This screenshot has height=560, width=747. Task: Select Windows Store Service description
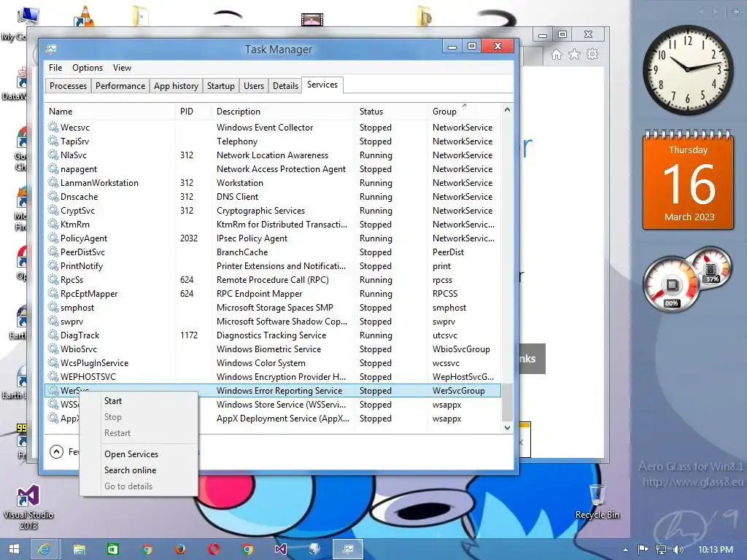point(281,404)
